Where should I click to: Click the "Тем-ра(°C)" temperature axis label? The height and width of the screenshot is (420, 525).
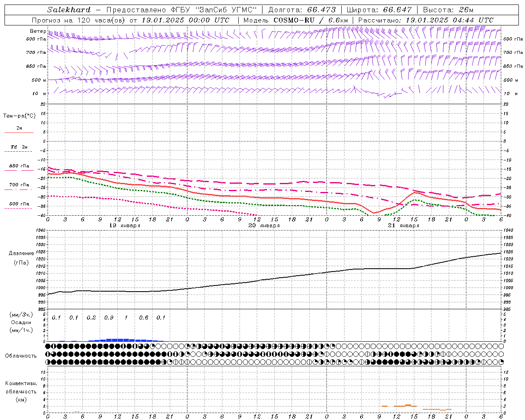tap(19, 116)
